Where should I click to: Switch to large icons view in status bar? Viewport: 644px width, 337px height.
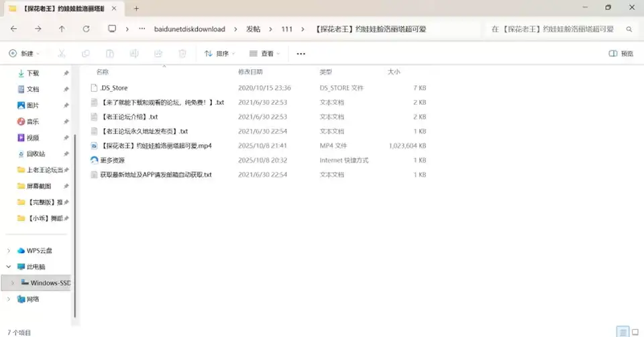635,332
